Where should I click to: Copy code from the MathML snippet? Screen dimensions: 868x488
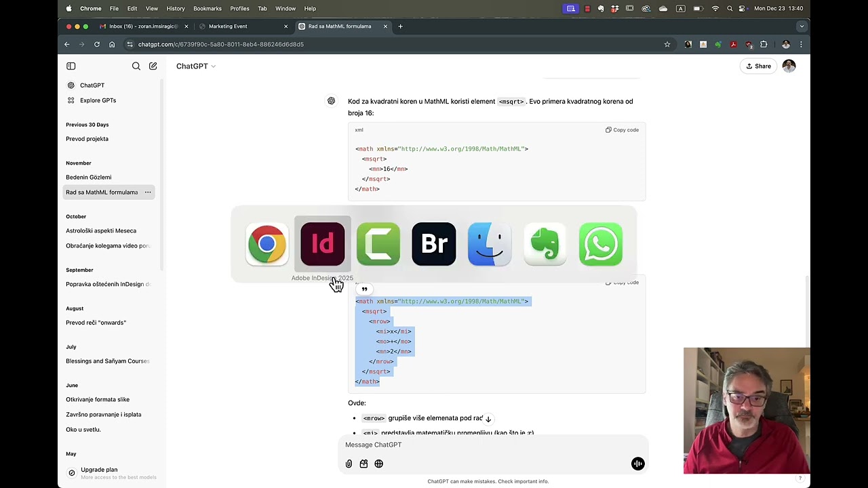(x=621, y=129)
